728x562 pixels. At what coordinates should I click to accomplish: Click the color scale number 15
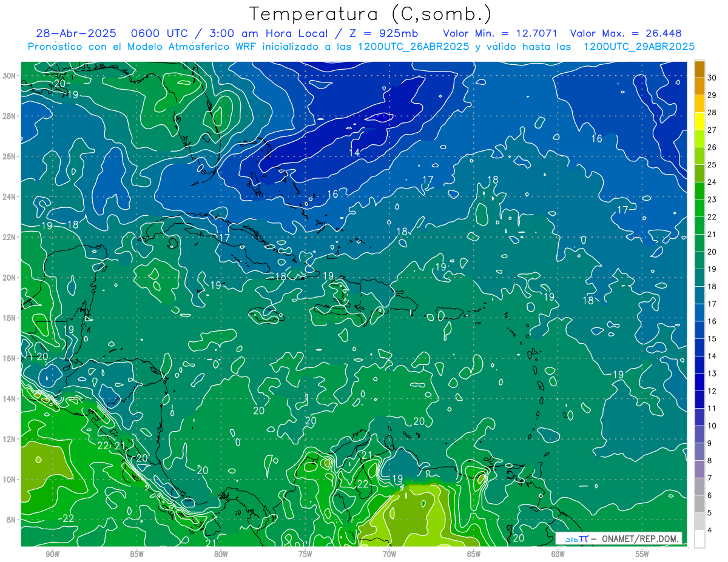(x=712, y=338)
